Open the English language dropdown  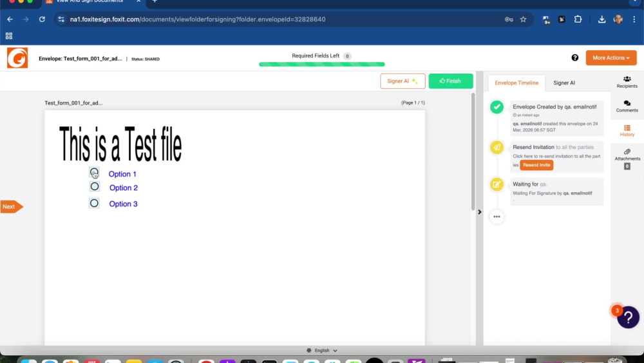coord(322,350)
